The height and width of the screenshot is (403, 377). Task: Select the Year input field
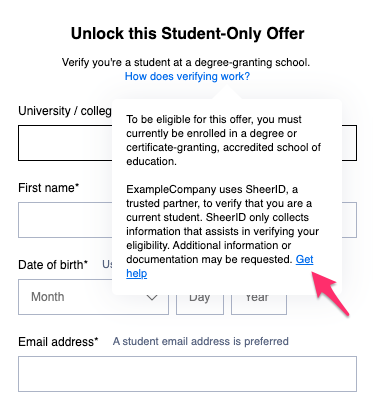[x=259, y=305]
